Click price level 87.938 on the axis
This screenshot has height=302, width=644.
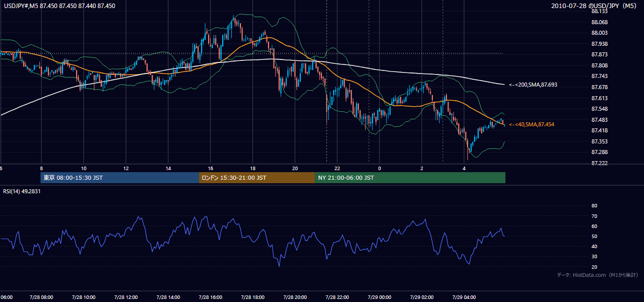[599, 44]
